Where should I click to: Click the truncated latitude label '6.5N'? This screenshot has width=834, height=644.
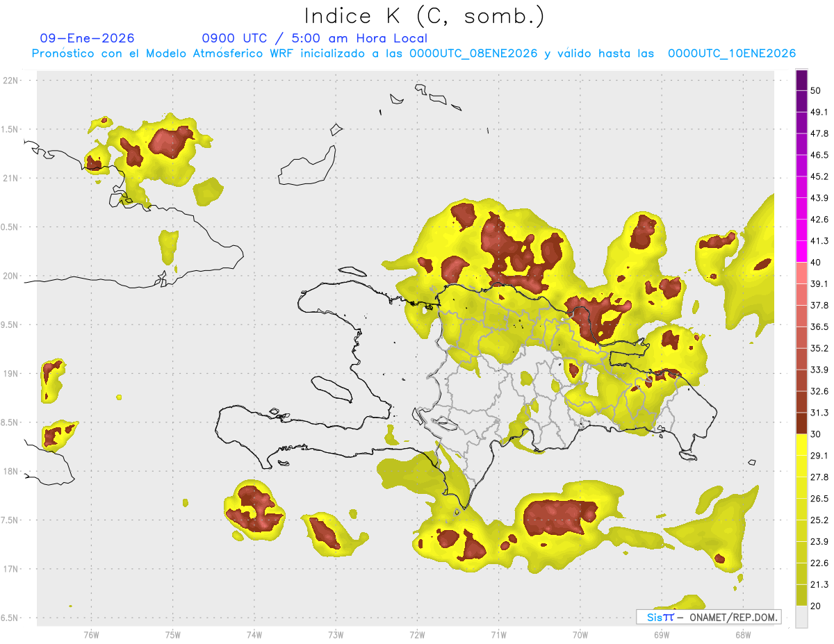(x=10, y=618)
